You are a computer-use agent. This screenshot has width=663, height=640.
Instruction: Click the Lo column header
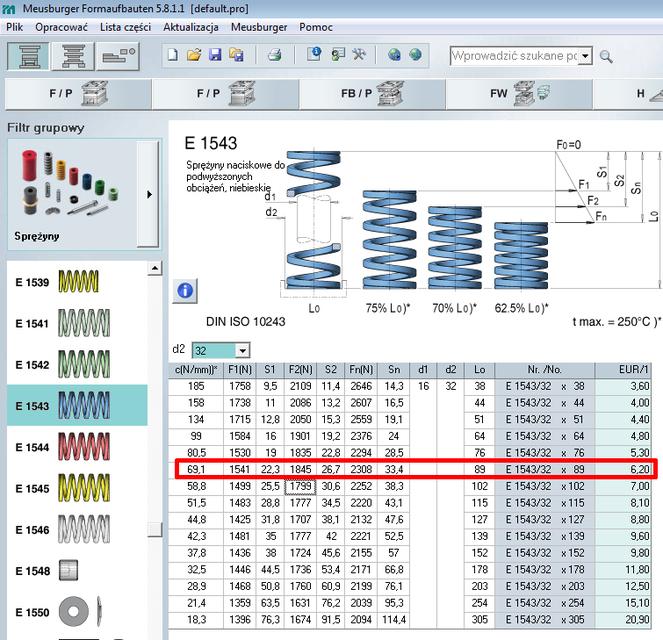pyautogui.click(x=479, y=370)
